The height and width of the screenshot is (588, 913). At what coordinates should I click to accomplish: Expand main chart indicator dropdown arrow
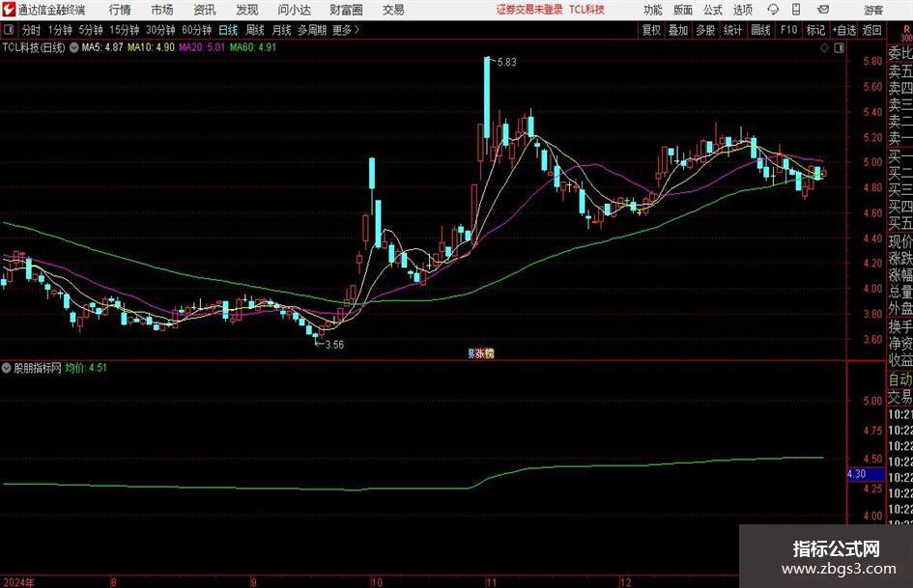(74, 47)
